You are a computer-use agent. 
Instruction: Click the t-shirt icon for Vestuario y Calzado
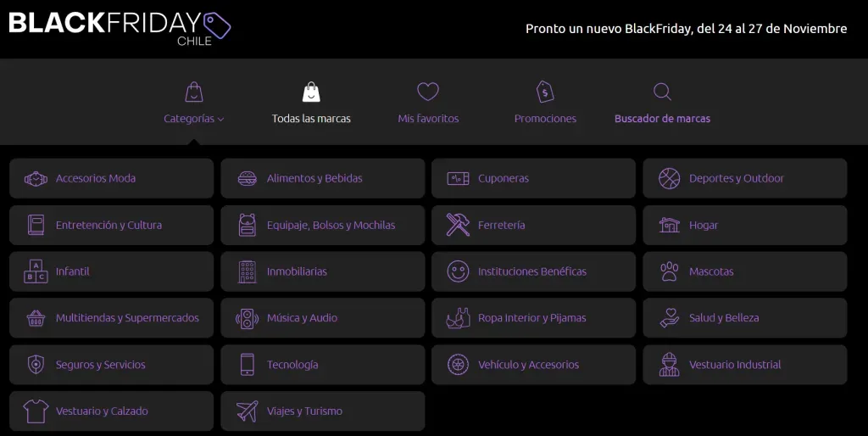click(36, 411)
